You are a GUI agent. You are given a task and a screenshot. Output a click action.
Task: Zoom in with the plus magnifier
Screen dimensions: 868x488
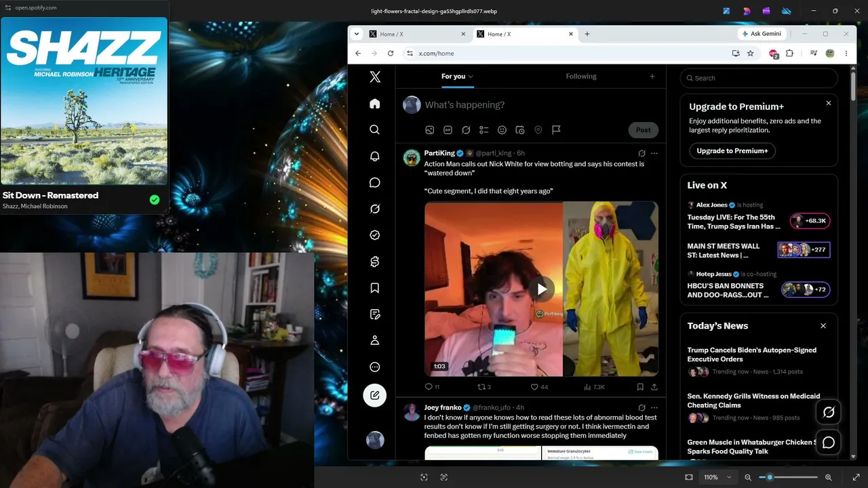pyautogui.click(x=829, y=477)
